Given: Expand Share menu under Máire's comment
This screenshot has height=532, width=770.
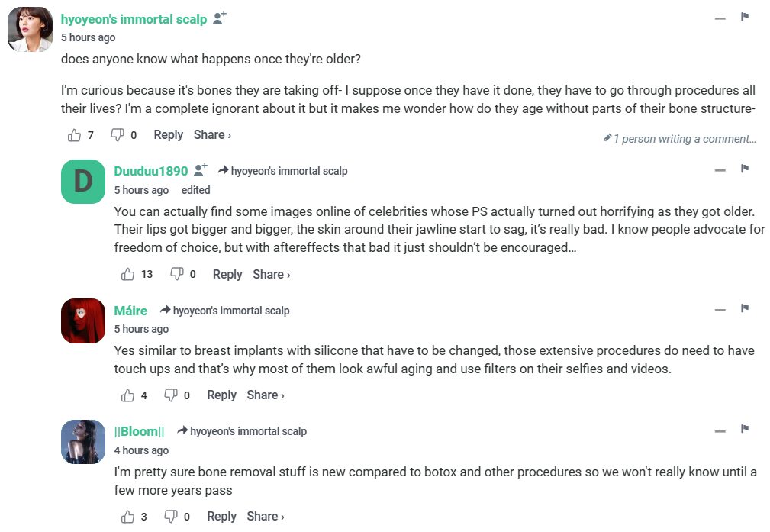Looking at the screenshot, I should click(265, 395).
